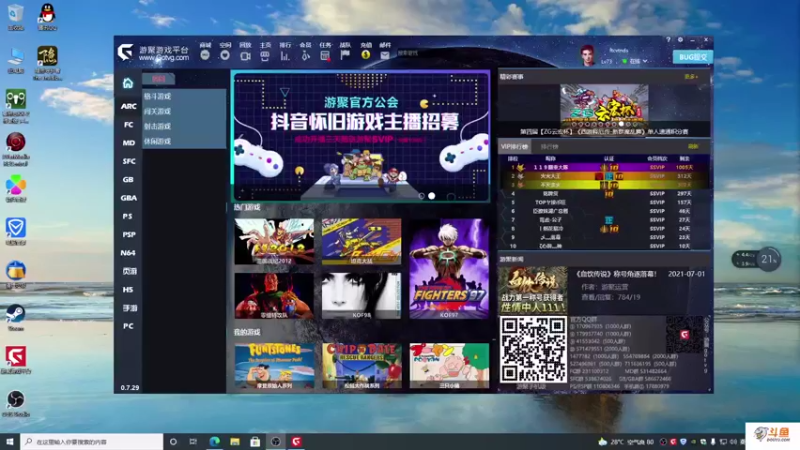Select the GBA platform in sidebar
The image size is (800, 450).
pos(129,198)
